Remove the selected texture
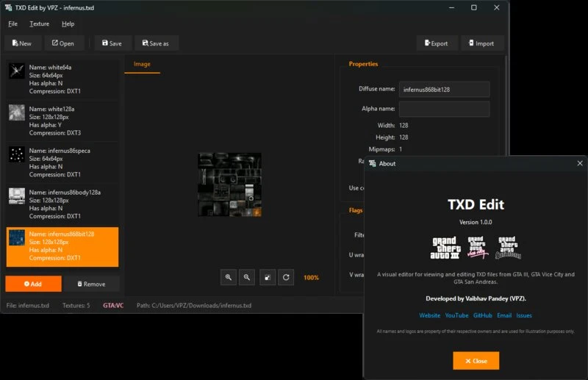This screenshot has width=588, height=380. pos(91,284)
